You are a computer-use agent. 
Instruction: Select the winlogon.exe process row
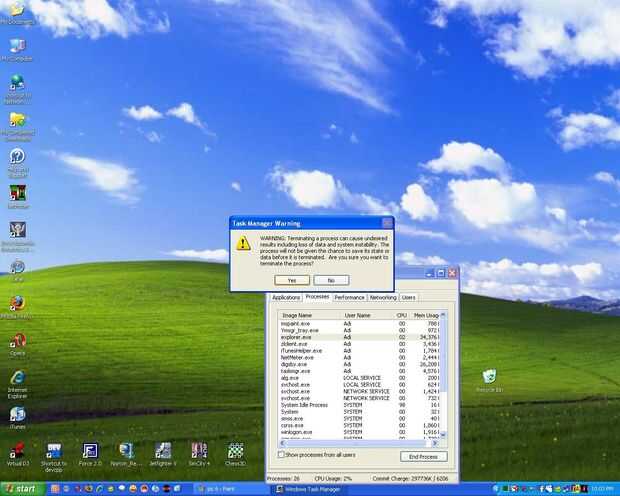(359, 432)
